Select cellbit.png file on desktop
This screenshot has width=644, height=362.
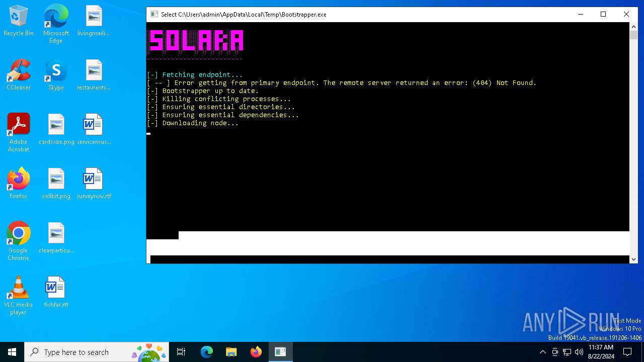tap(56, 184)
